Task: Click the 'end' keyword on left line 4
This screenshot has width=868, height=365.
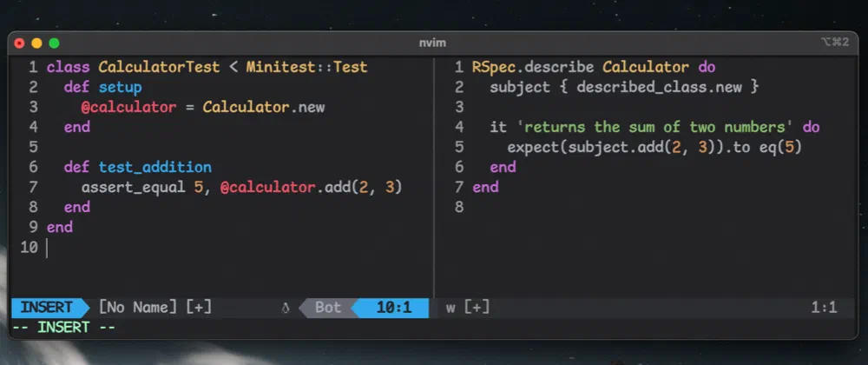Action: point(77,128)
